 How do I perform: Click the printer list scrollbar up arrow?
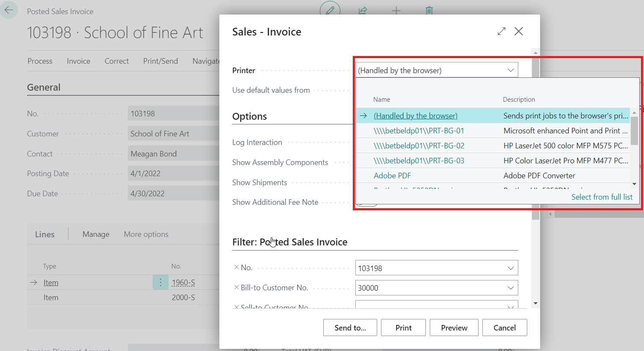point(634,112)
